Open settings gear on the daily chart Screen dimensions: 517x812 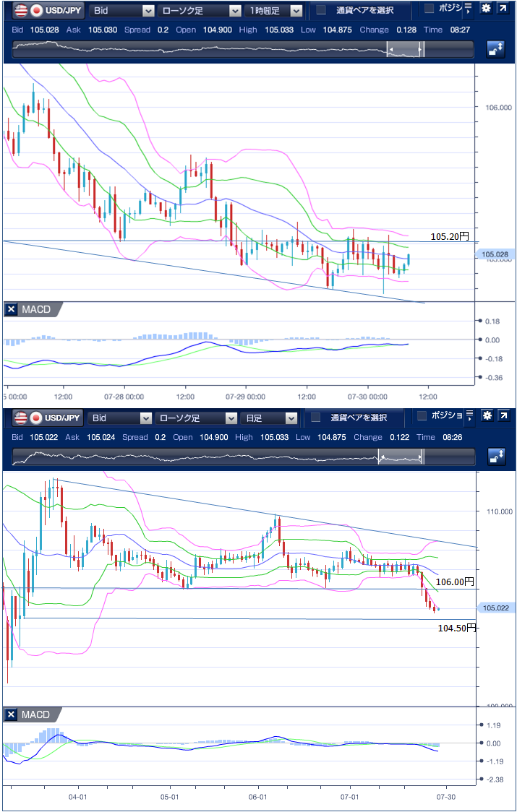(485, 416)
